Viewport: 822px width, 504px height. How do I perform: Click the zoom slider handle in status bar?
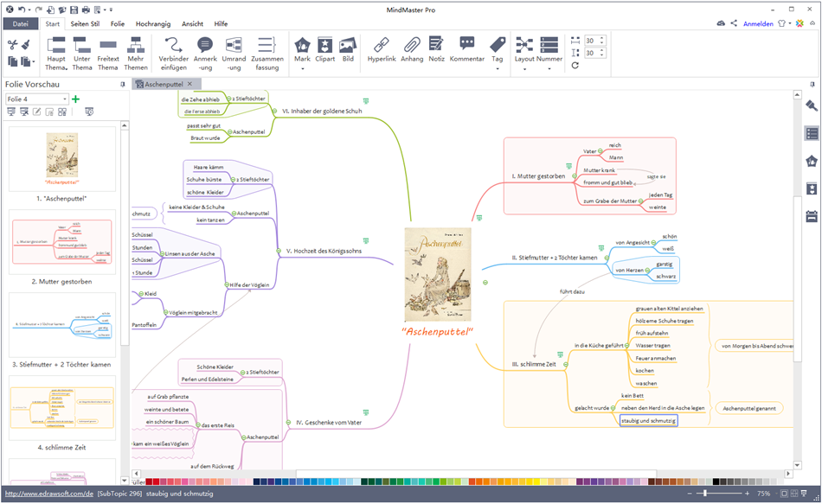pos(705,494)
